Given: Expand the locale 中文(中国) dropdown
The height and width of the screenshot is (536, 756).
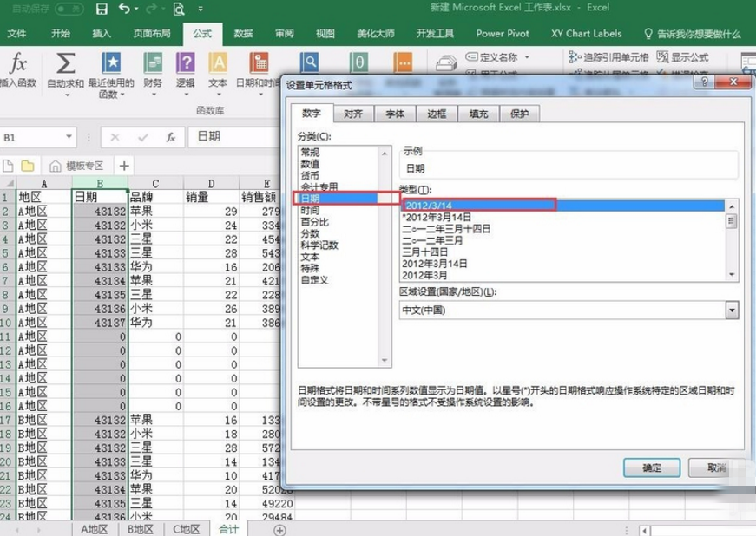Looking at the screenshot, I should pyautogui.click(x=731, y=310).
